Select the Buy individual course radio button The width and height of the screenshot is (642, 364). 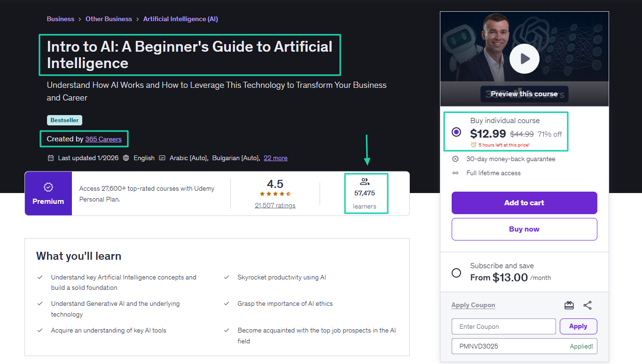coord(456,132)
